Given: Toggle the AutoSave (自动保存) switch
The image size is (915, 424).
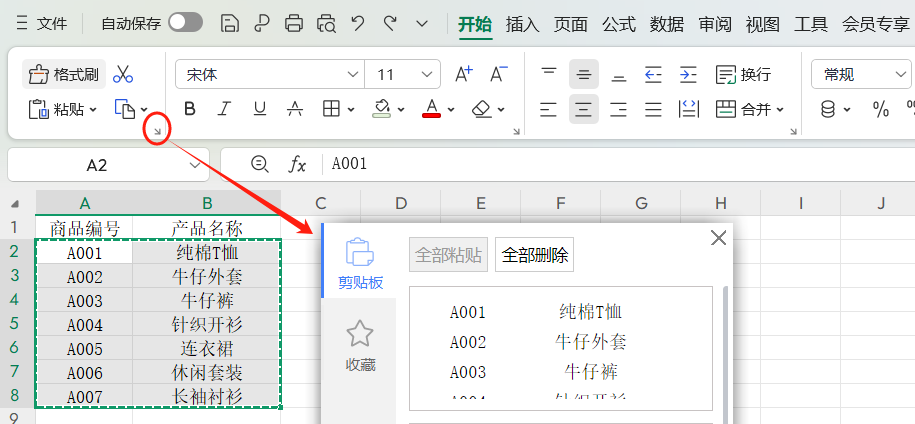Looking at the screenshot, I should pos(185,23).
